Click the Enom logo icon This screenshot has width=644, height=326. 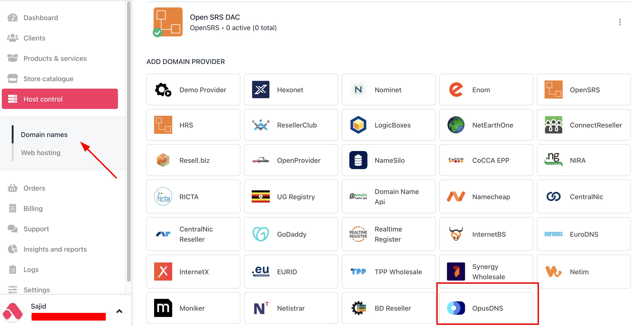click(x=456, y=90)
